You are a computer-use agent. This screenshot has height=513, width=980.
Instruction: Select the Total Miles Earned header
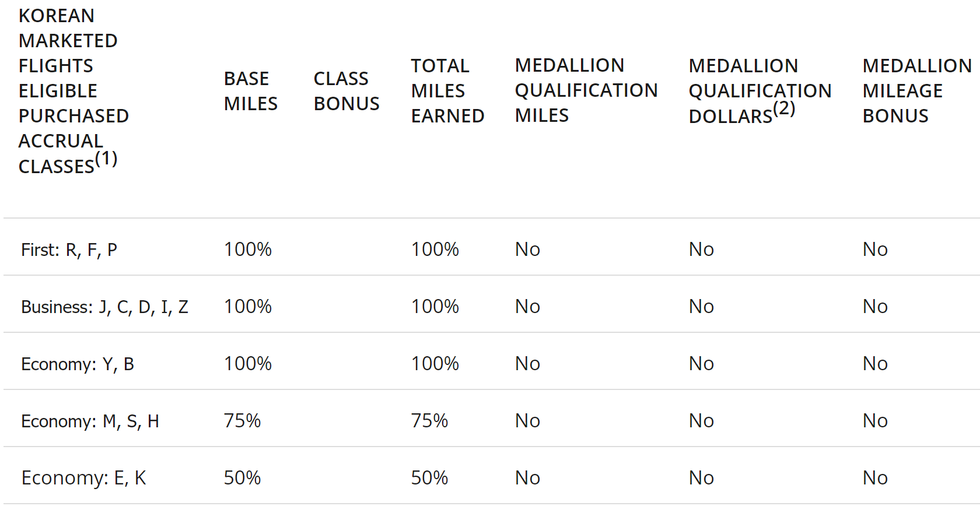(x=447, y=91)
